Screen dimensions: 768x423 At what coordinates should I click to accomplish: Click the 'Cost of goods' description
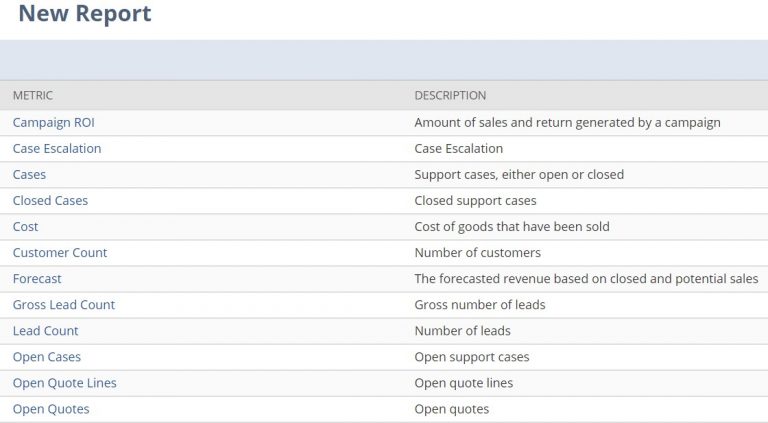click(511, 226)
